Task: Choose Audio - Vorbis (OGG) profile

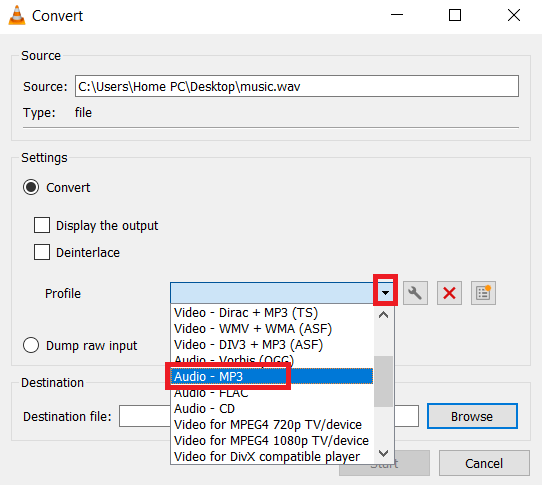Action: tap(272, 361)
